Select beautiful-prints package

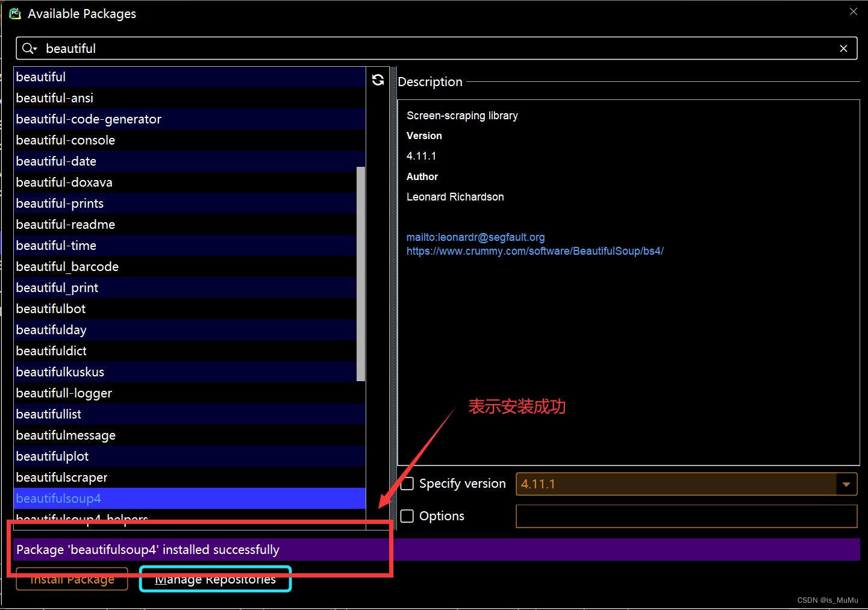pos(185,204)
